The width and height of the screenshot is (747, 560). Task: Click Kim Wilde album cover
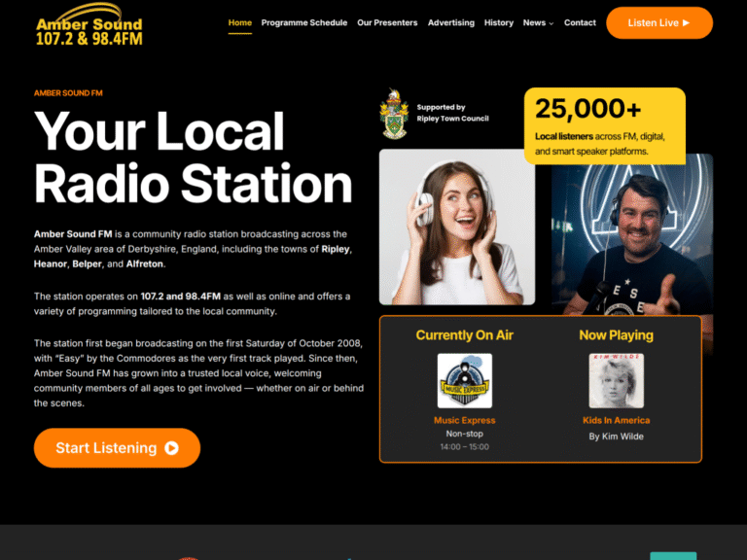coord(616,380)
